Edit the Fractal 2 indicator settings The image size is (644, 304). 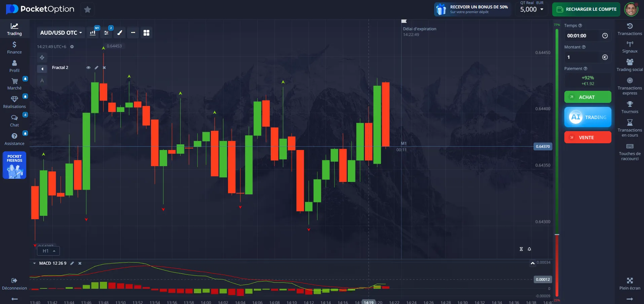(97, 68)
